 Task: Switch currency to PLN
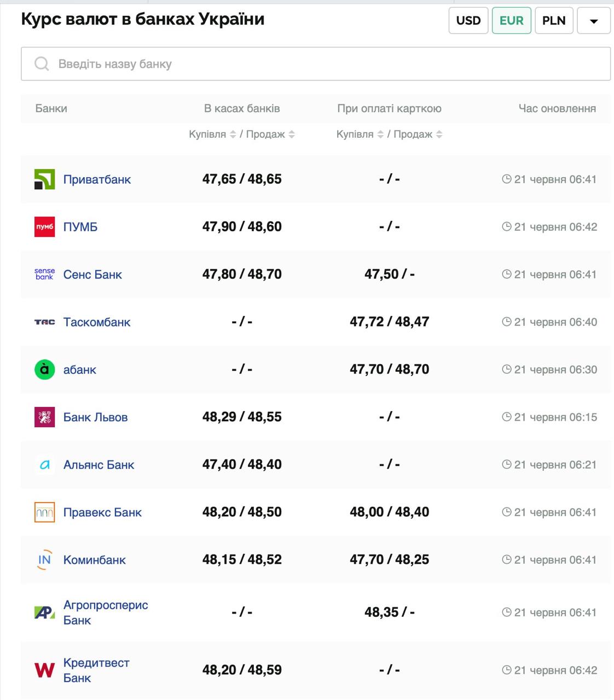pos(553,21)
